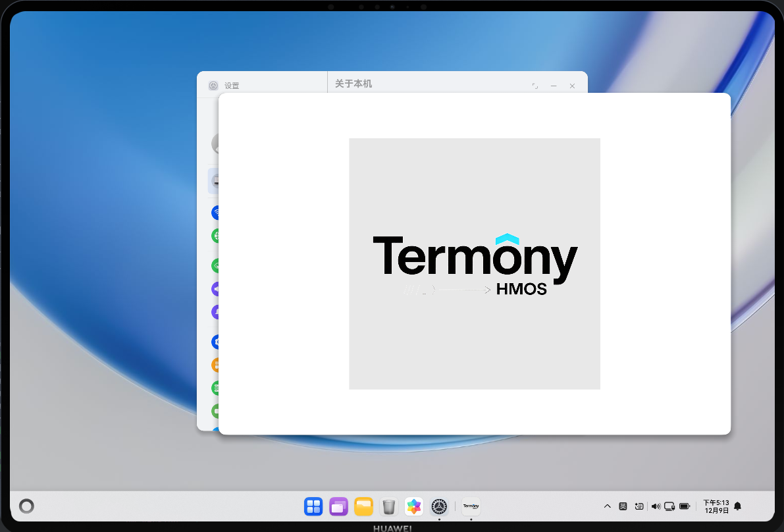The height and width of the screenshot is (532, 784).
Task: Launch the colorful Gallery flower app
Action: coord(414,506)
